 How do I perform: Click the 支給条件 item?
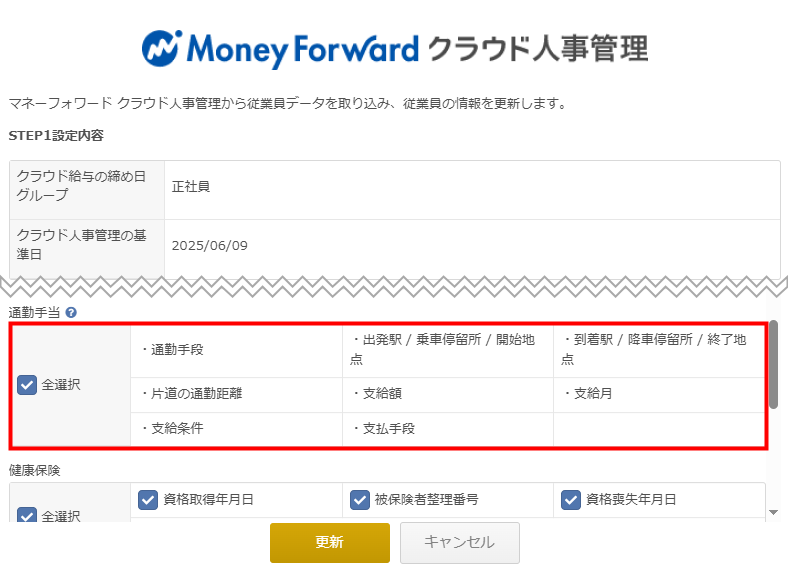coord(173,429)
